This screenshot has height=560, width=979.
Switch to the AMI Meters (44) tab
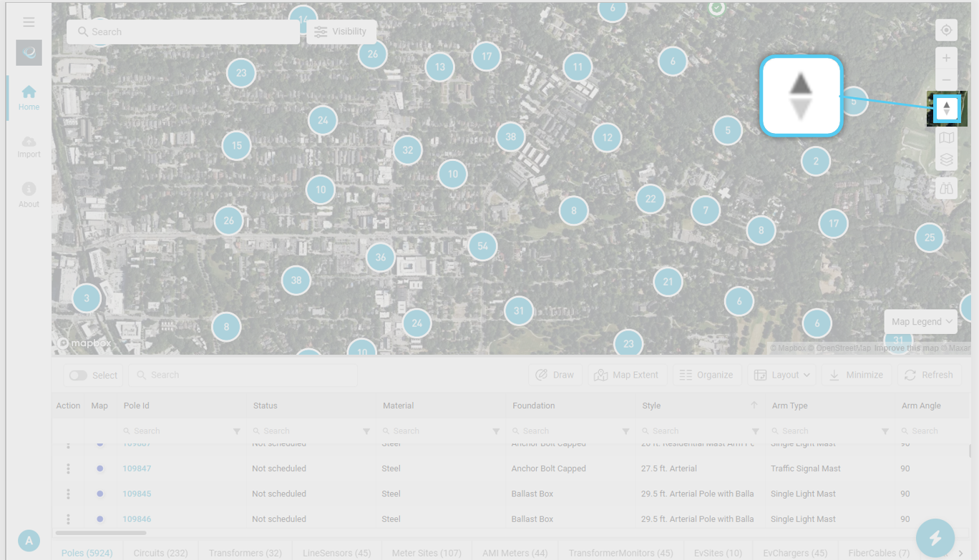(x=515, y=553)
